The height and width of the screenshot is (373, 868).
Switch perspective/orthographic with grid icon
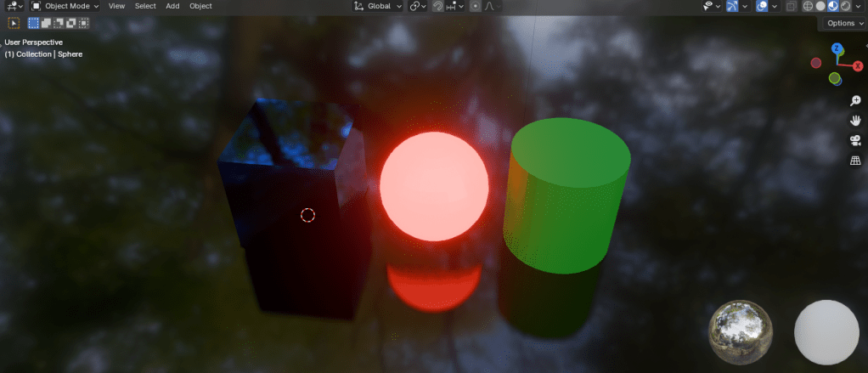click(856, 161)
